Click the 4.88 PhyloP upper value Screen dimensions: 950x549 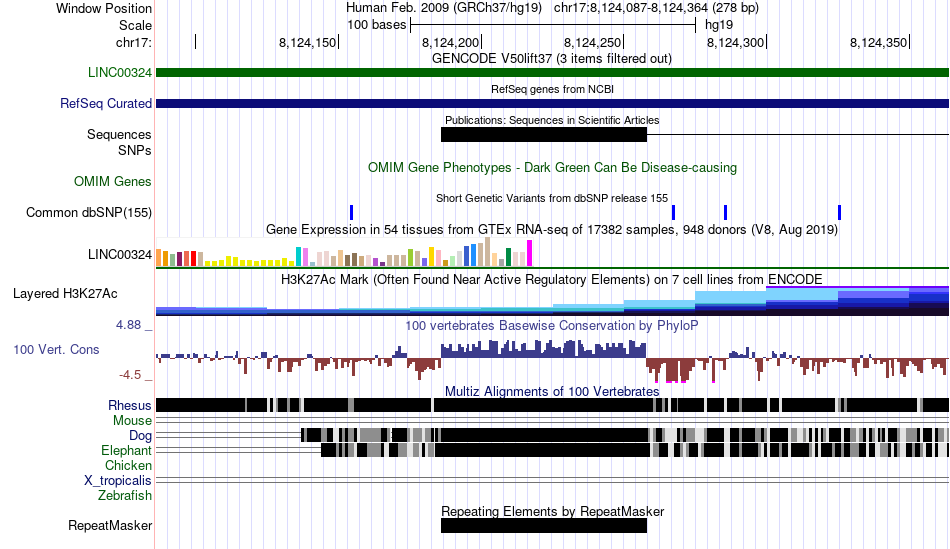coord(128,325)
